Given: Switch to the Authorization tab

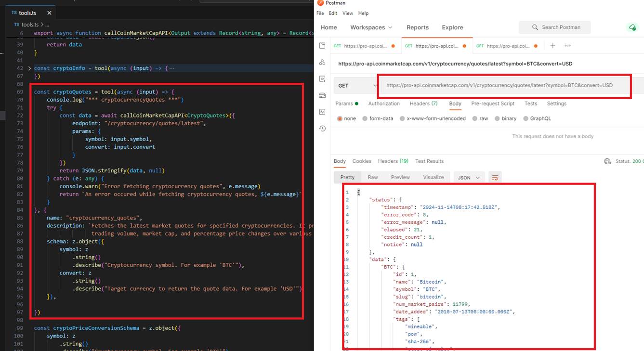Looking at the screenshot, I should [384, 104].
